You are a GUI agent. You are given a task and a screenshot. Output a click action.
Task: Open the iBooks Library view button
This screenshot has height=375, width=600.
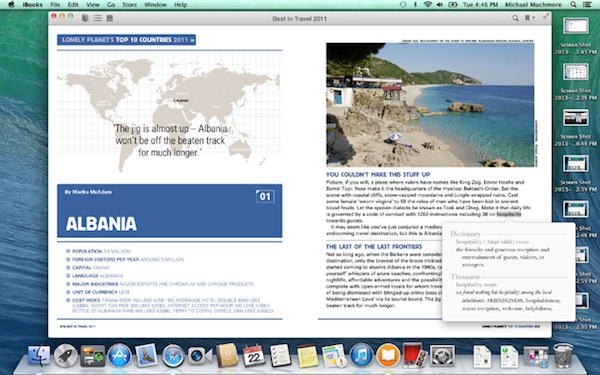pyautogui.click(x=85, y=18)
